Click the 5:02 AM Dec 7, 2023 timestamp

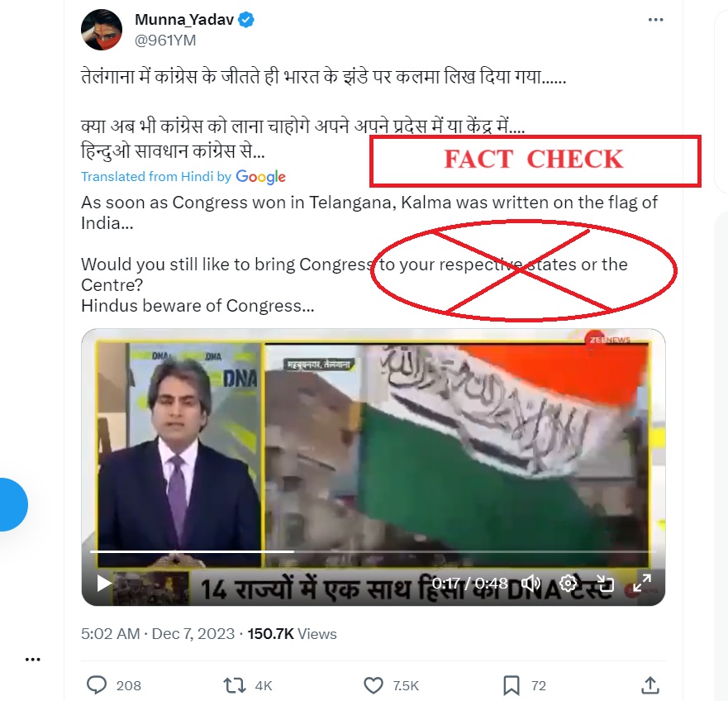158,634
